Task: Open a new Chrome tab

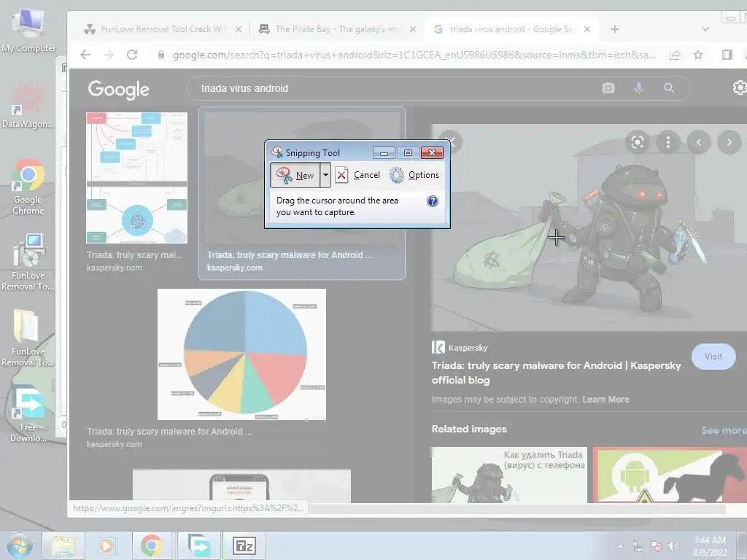Action: coord(615,29)
